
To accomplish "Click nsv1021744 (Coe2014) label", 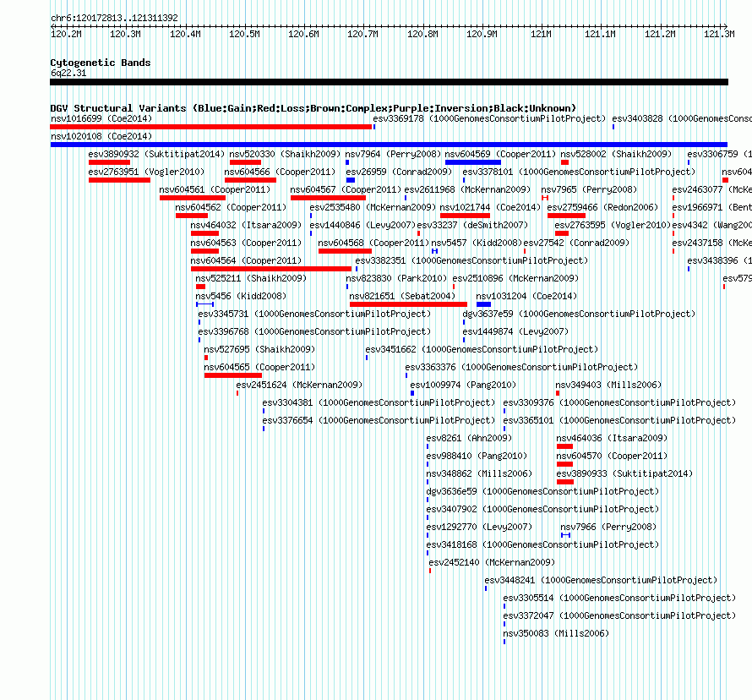I will pos(490,207).
